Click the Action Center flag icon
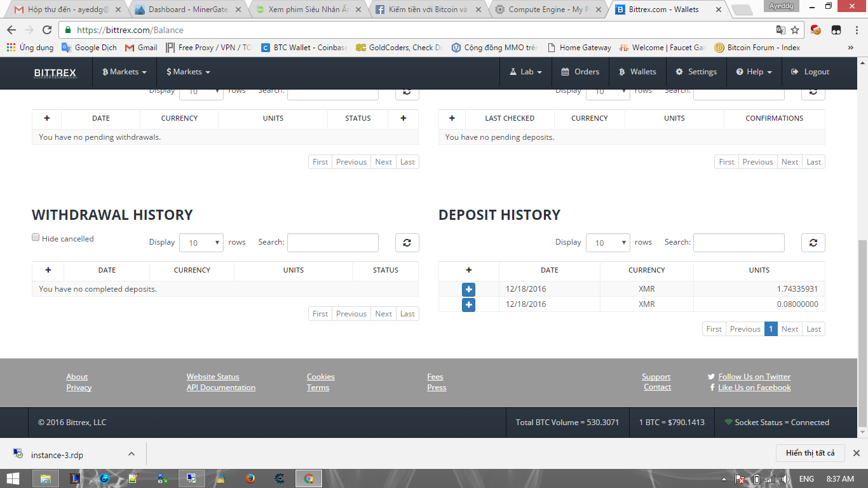 (x=740, y=479)
